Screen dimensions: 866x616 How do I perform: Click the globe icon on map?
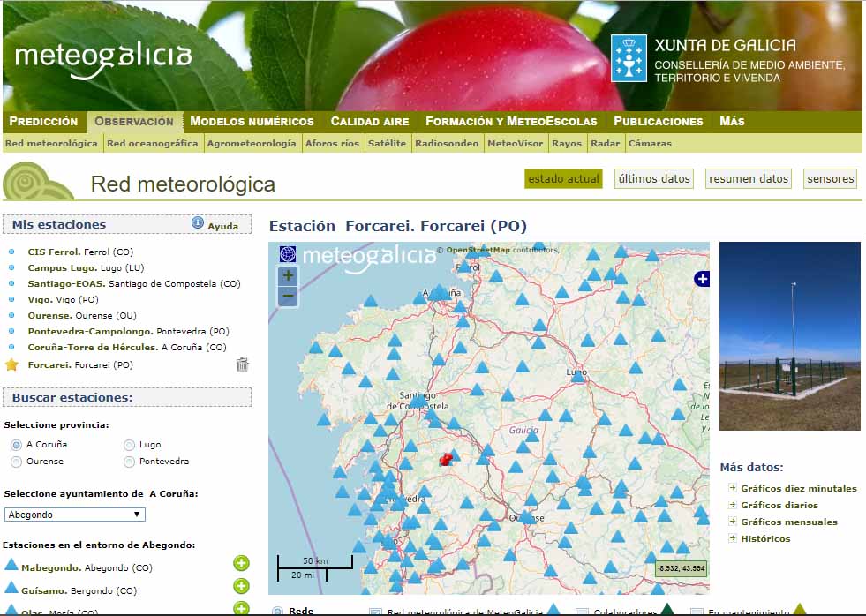(288, 254)
